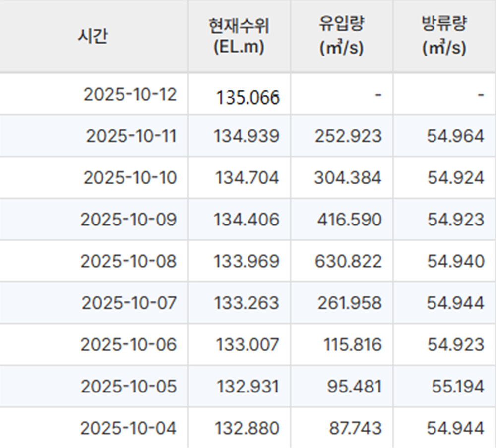Select water level value 132.880

pos(247,428)
